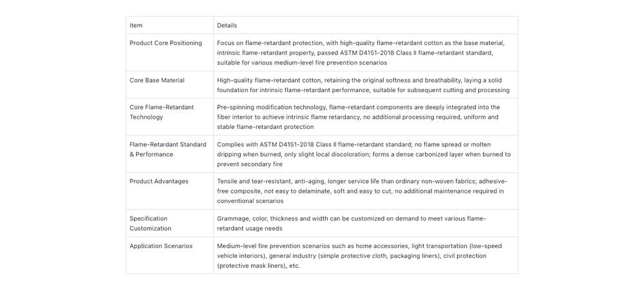Select the "Product Advantages" row label

[159, 182]
